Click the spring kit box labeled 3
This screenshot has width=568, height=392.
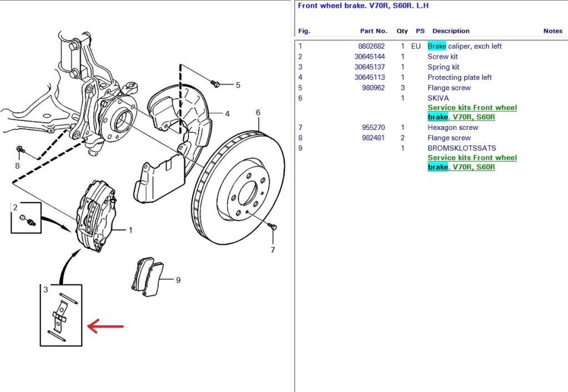[61, 315]
